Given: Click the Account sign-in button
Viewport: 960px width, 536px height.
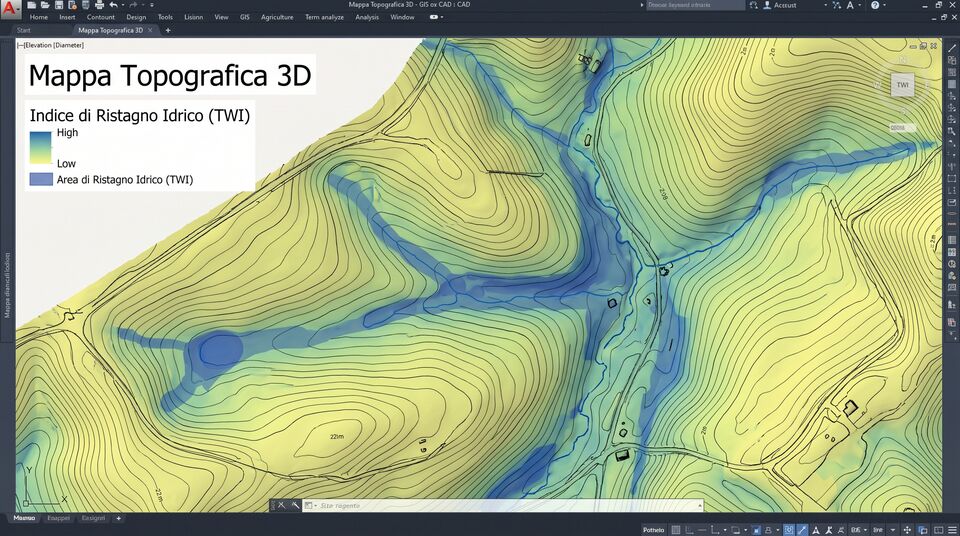Looking at the screenshot, I should click(x=780, y=5).
